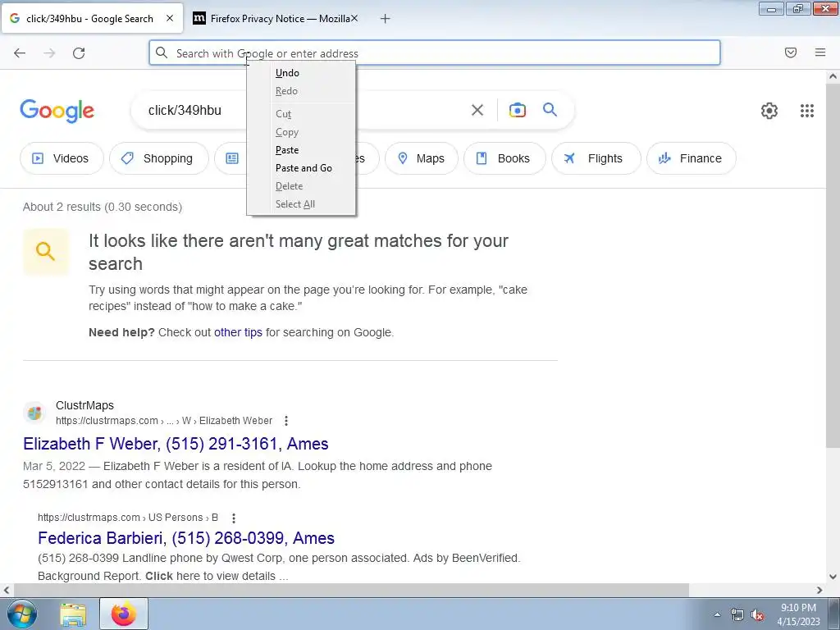This screenshot has height=630, width=840.
Task: Filter results by Videos
Action: tap(62, 158)
